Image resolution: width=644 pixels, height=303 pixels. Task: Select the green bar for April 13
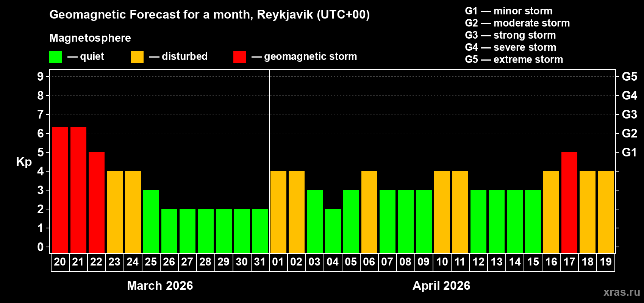point(497,221)
